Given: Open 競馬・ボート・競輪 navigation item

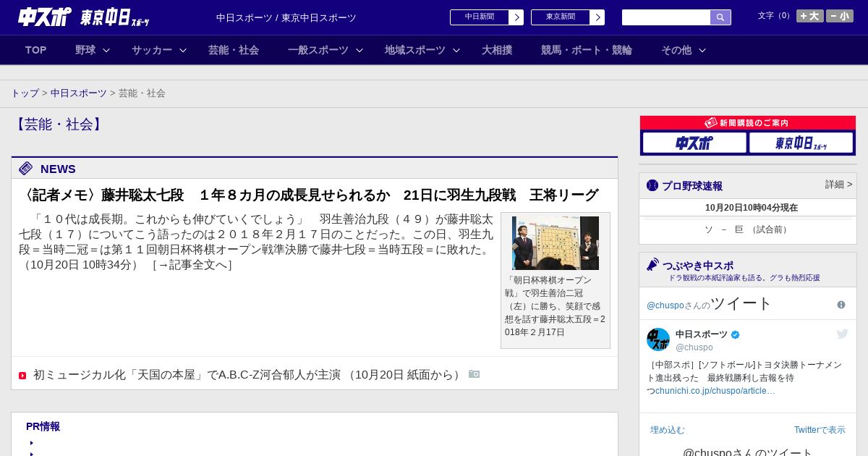Looking at the screenshot, I should click(587, 50).
